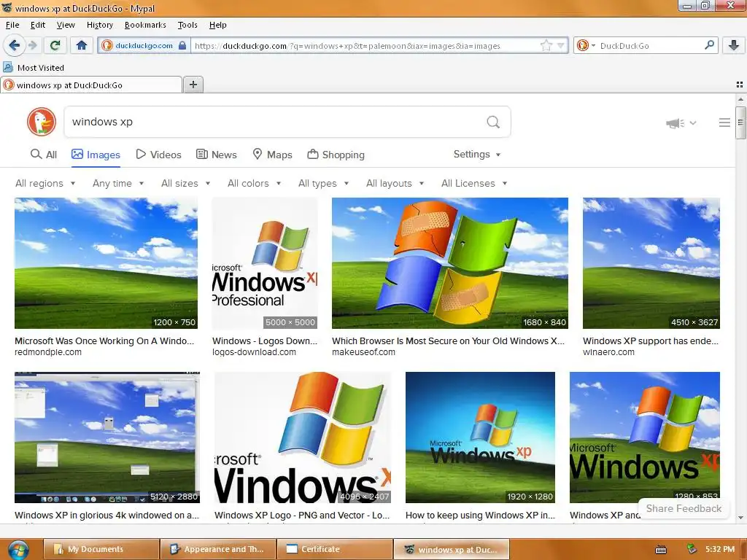Image resolution: width=747 pixels, height=560 pixels.
Task: Open the Windows XP Professional logo thumbnail
Action: [265, 262]
